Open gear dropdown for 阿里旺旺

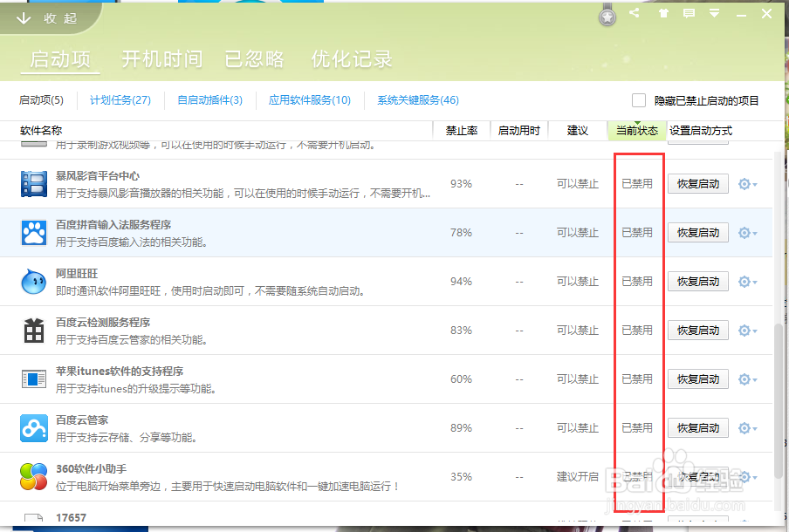pyautogui.click(x=748, y=282)
